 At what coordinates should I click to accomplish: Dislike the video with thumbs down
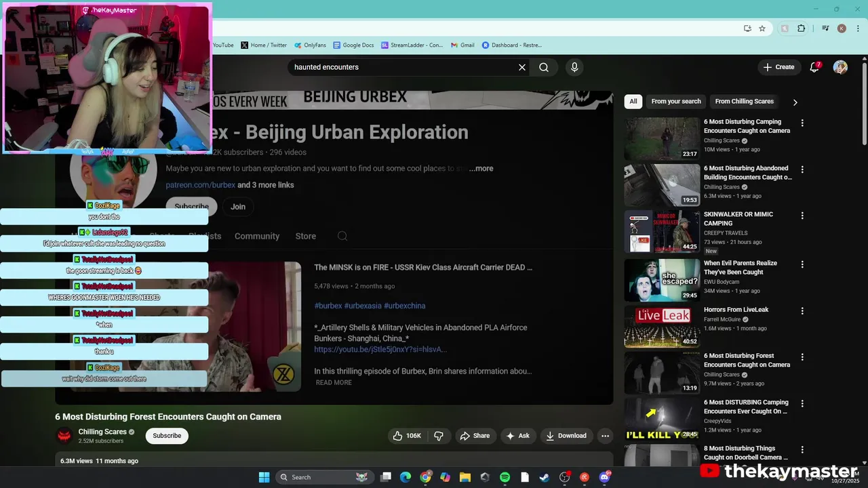439,436
